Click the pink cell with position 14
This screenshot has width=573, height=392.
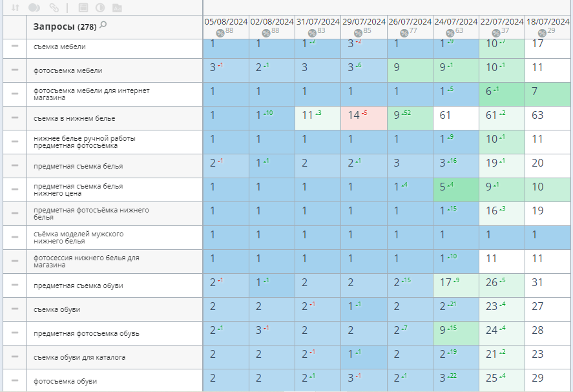(x=364, y=118)
